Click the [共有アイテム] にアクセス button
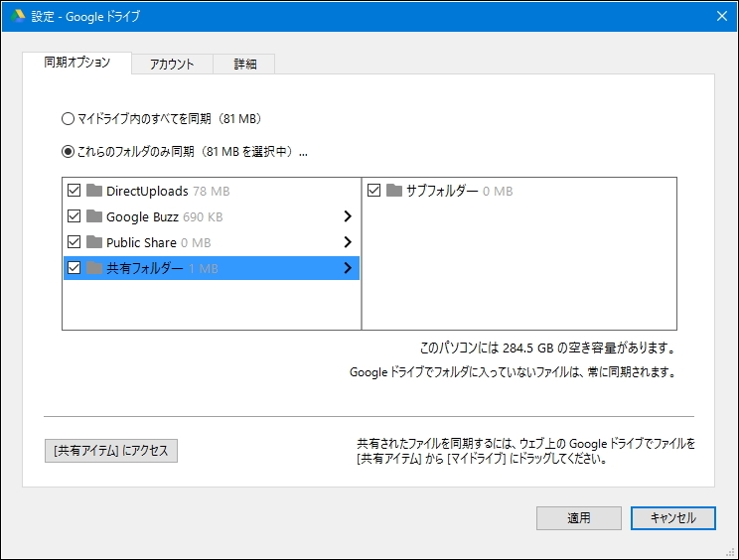This screenshot has height=560, width=739. [x=111, y=451]
